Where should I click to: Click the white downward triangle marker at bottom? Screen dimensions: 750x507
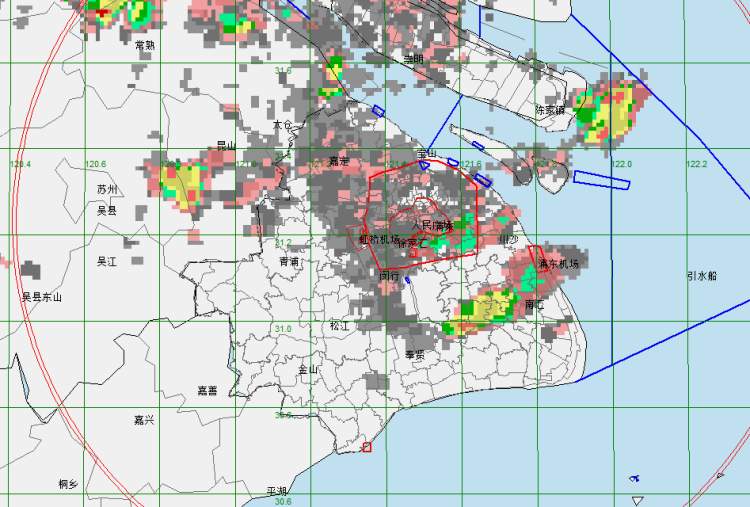637,500
